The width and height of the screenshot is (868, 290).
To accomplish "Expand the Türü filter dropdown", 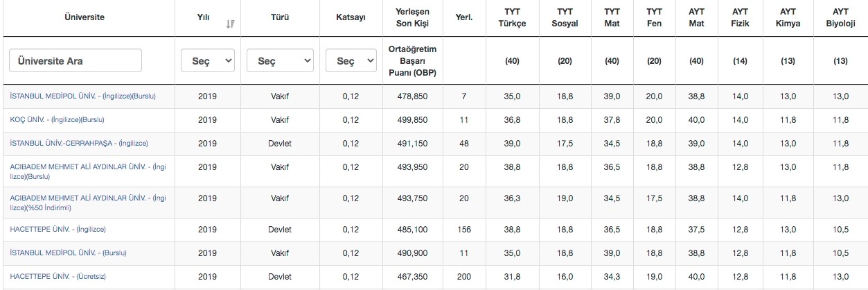I will click(x=280, y=61).
